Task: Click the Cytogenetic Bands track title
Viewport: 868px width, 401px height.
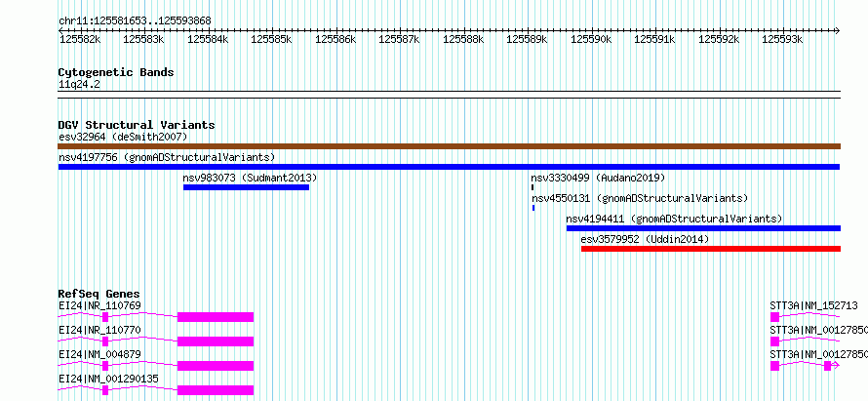Action: click(x=116, y=72)
